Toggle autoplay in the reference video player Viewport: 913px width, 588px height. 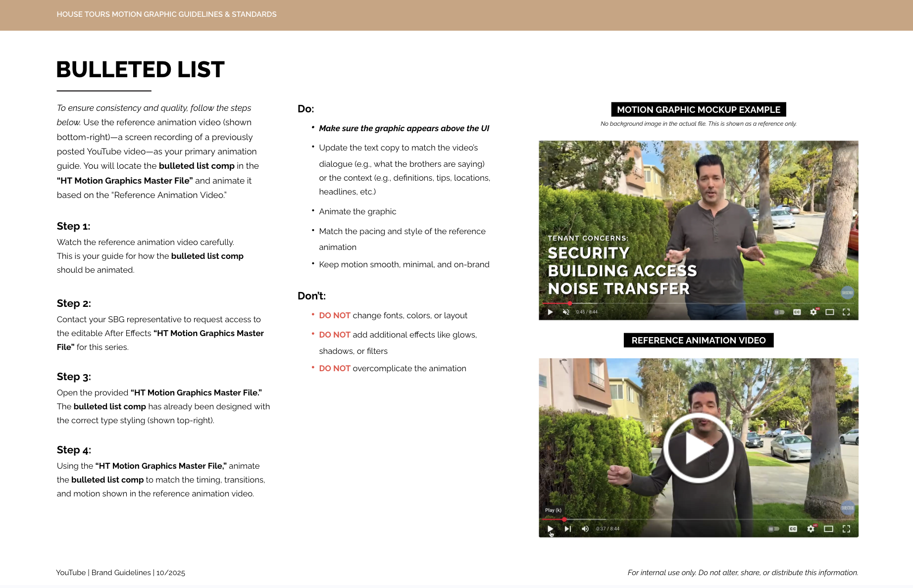[773, 529]
